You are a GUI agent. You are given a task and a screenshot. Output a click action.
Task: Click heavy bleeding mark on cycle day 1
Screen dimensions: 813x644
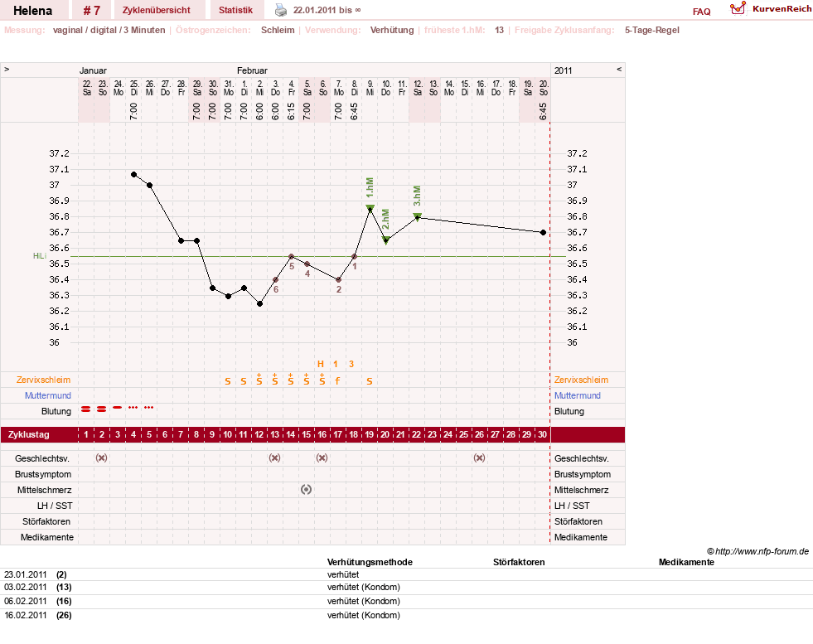(86, 409)
